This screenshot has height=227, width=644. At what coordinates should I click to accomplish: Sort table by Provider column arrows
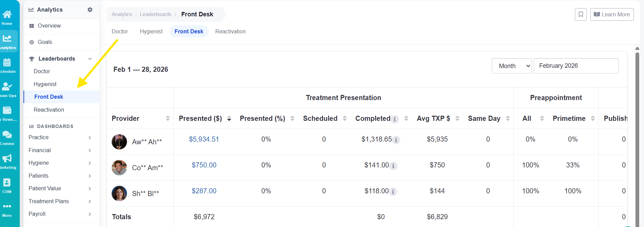(x=168, y=118)
